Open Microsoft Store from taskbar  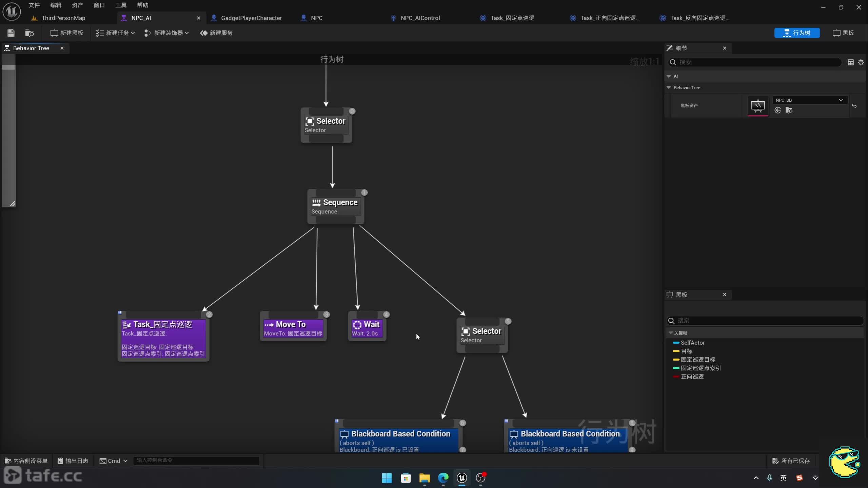(x=406, y=478)
